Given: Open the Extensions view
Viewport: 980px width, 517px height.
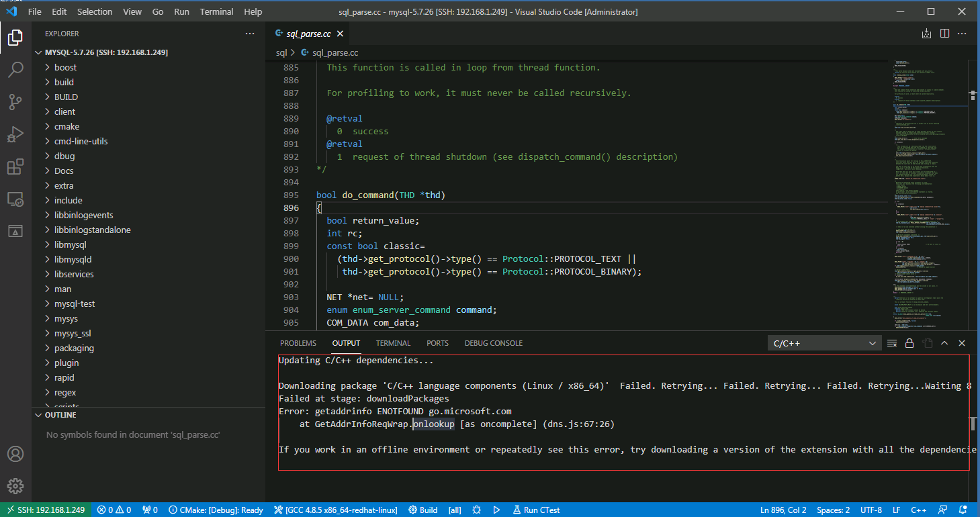Looking at the screenshot, I should tap(15, 167).
